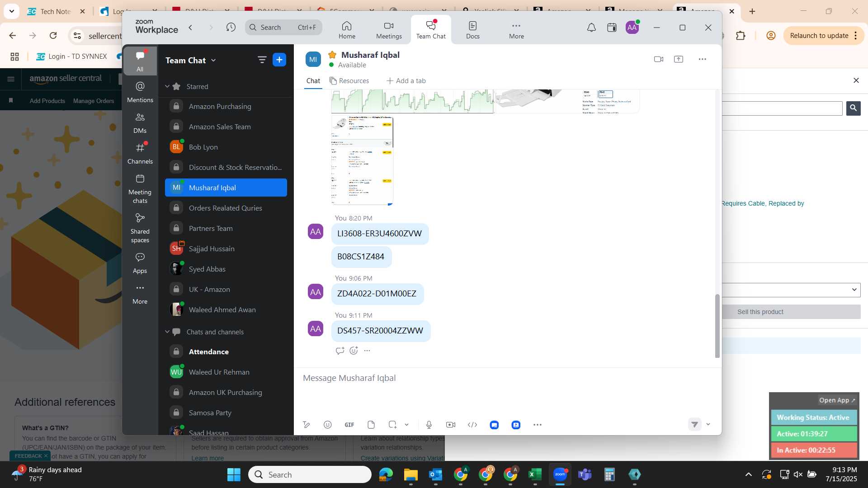
Task: Open the Waleed Ur Rehman chat
Action: pyautogui.click(x=226, y=372)
